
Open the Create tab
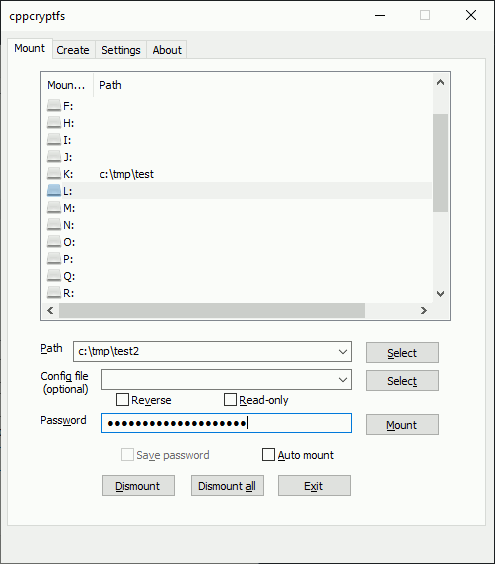73,50
